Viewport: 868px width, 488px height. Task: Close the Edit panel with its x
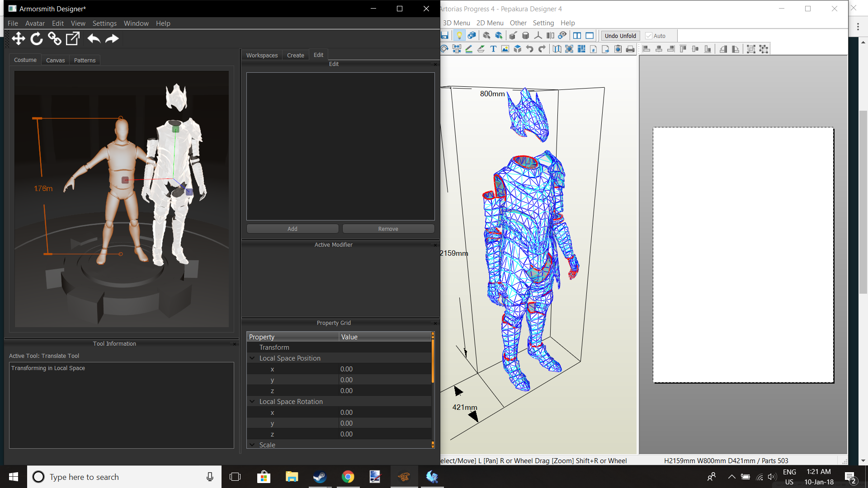435,64
